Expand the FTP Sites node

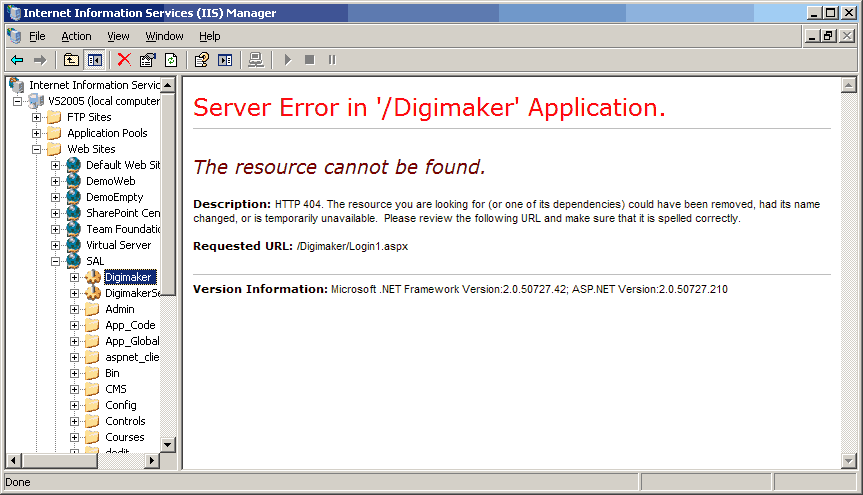36,117
